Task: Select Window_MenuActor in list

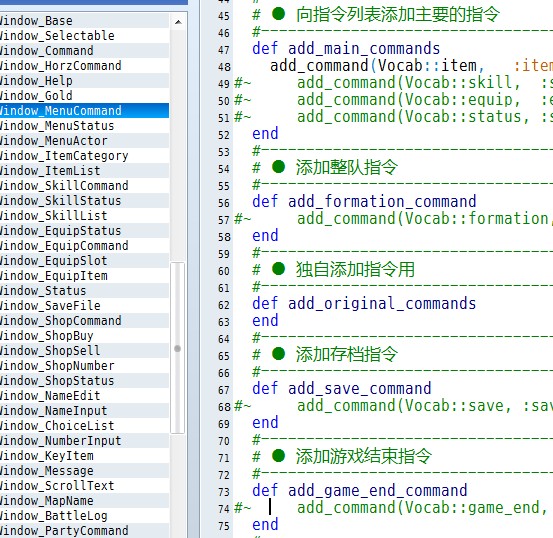Action: [84, 141]
